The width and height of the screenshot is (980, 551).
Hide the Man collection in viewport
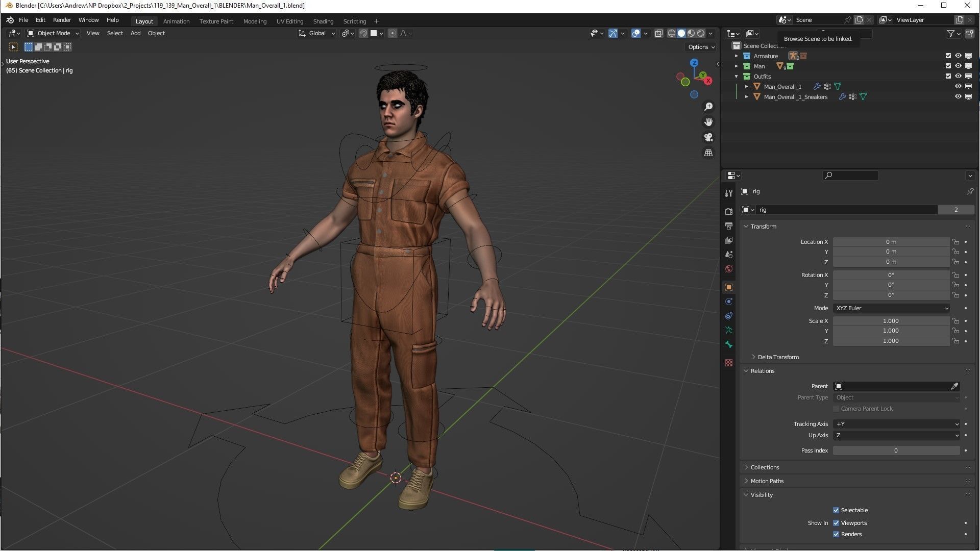pyautogui.click(x=958, y=66)
